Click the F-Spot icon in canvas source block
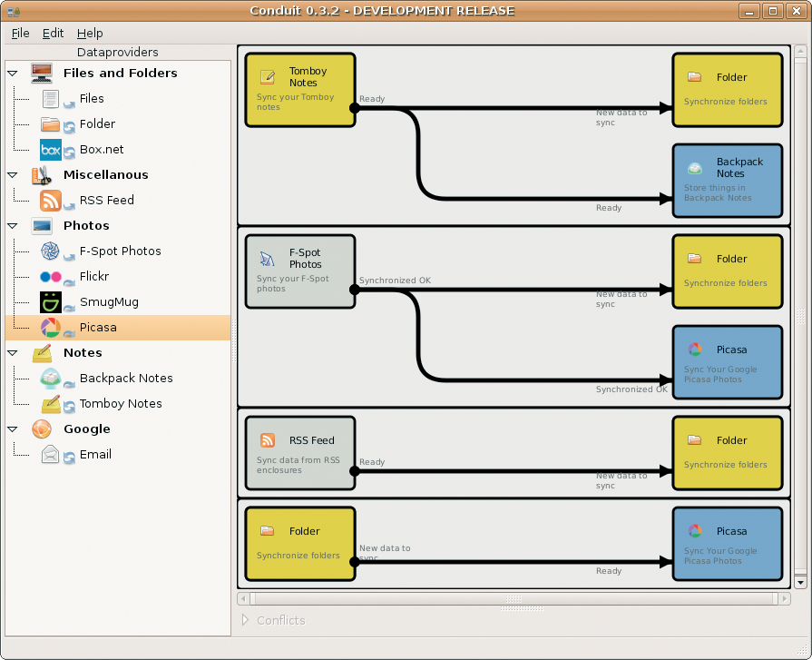The width and height of the screenshot is (812, 660). 268,259
